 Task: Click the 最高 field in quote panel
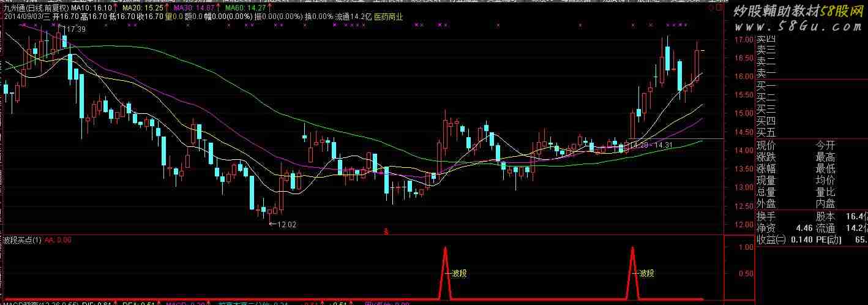(x=826, y=157)
